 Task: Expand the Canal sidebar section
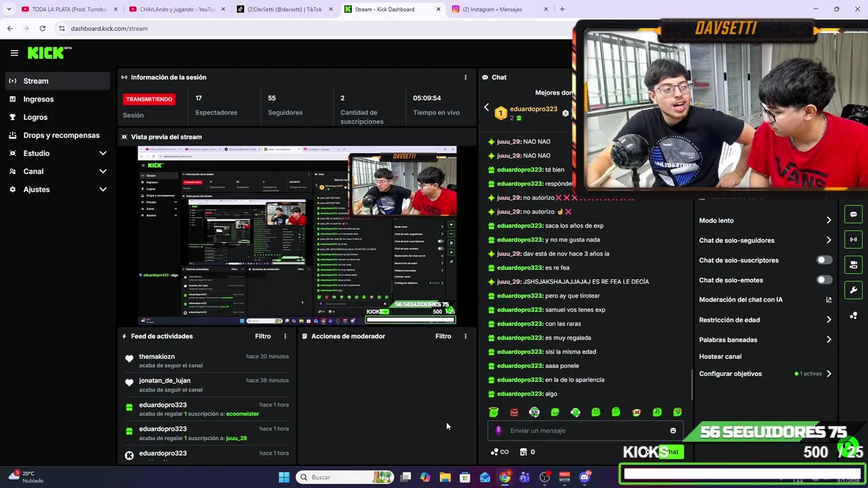[58, 171]
